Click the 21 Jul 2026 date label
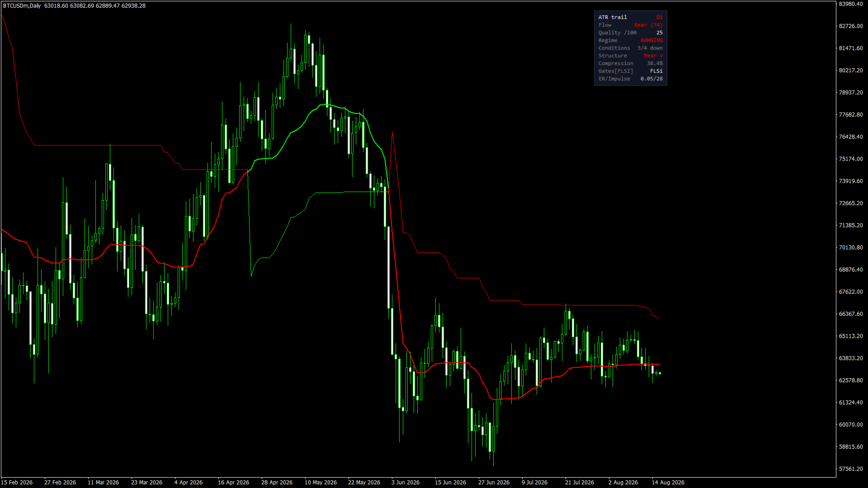 [x=580, y=483]
